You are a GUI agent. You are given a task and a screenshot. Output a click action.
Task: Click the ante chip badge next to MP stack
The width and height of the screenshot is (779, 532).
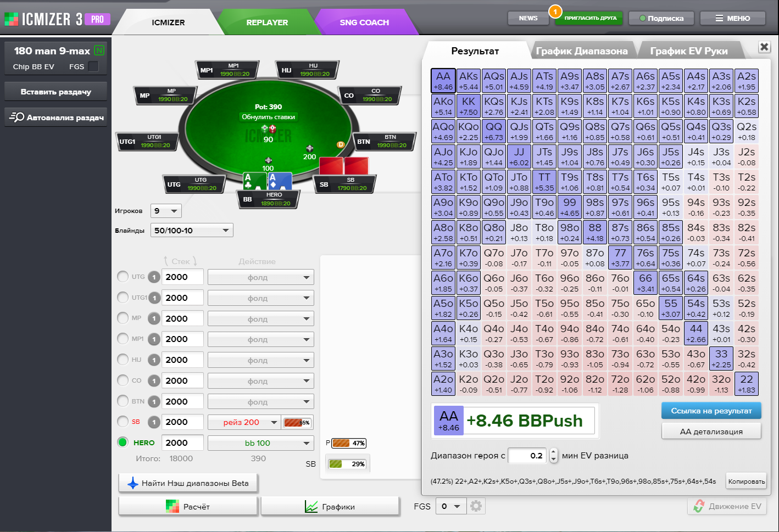tap(154, 319)
